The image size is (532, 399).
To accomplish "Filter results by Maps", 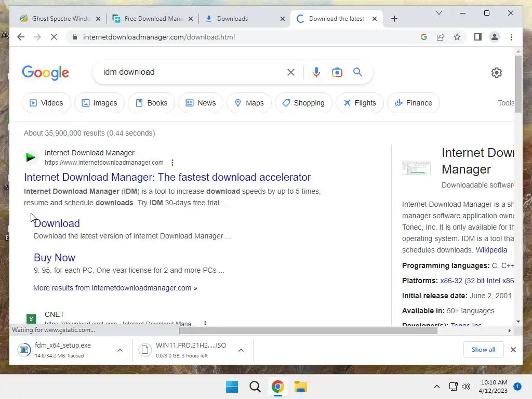I will tap(249, 103).
